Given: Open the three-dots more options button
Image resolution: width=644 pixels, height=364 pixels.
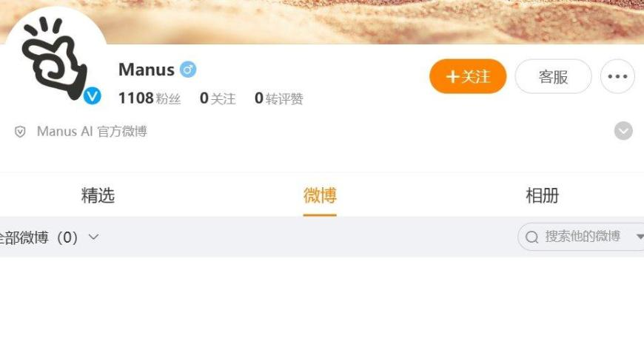Looking at the screenshot, I should [617, 76].
